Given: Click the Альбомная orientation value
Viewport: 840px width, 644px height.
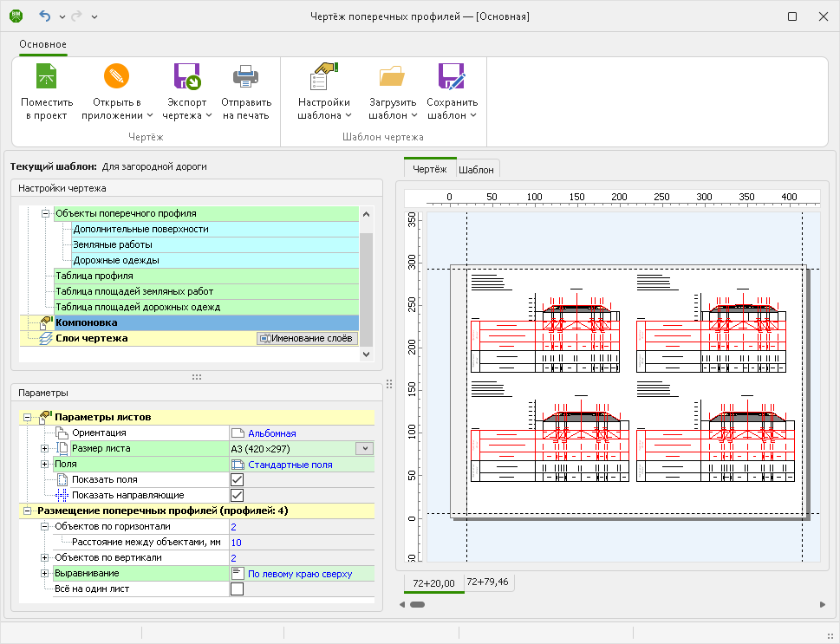Looking at the screenshot, I should click(x=271, y=433).
